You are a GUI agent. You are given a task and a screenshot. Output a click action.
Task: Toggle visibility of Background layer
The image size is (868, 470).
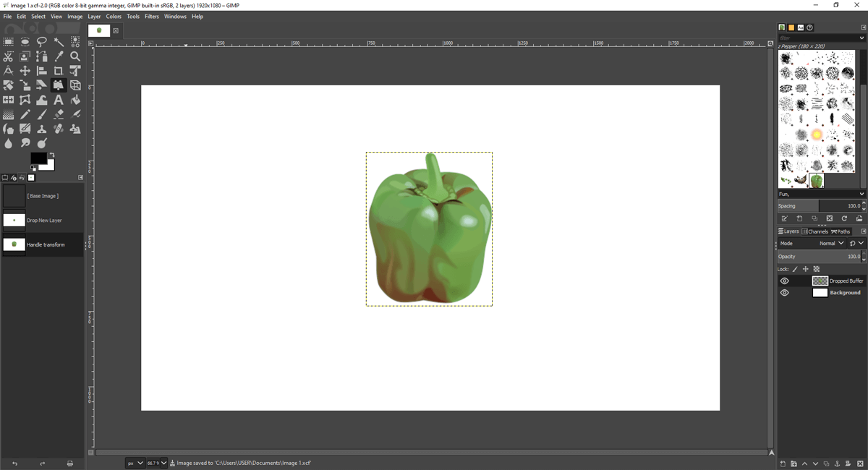click(784, 293)
